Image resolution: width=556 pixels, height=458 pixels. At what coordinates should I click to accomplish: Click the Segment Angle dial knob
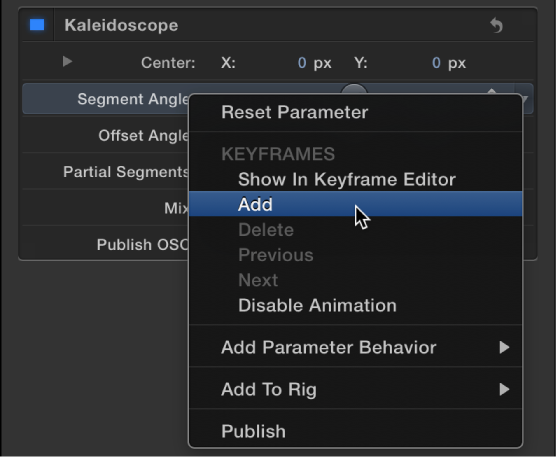click(354, 90)
